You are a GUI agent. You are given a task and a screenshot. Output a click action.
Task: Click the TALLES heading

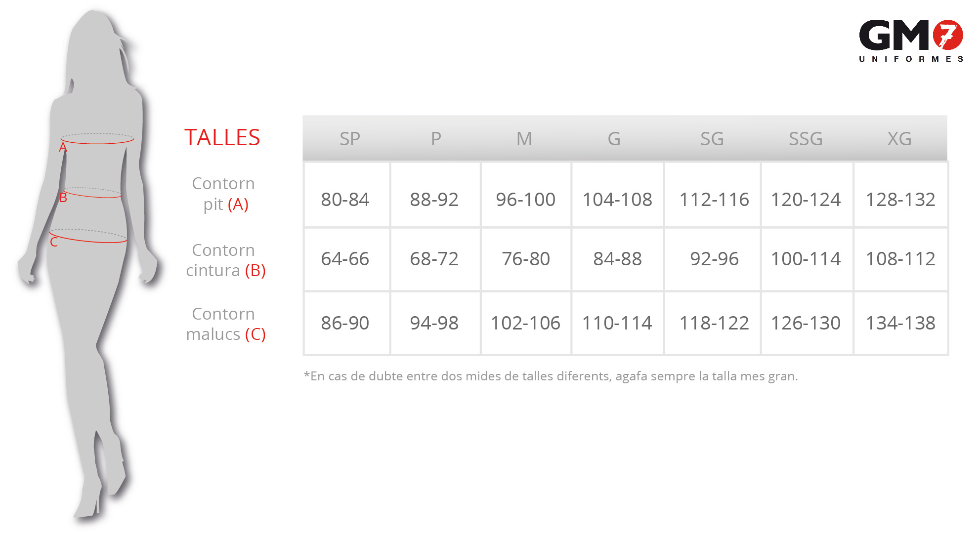[x=222, y=137]
